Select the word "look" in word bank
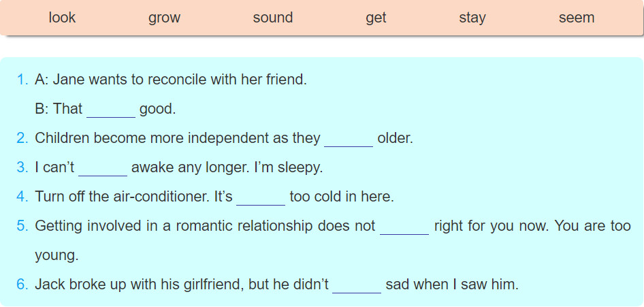This screenshot has height=307, width=644. tap(62, 18)
